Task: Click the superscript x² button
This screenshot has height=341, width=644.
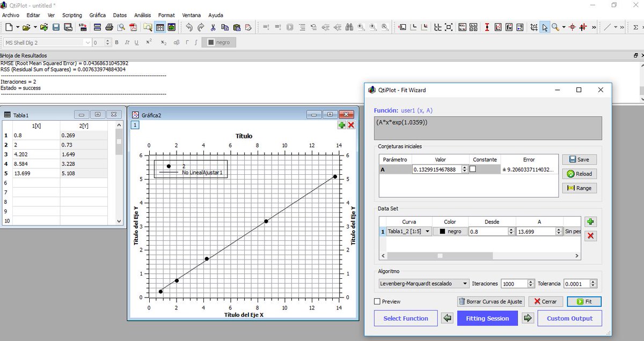Action: (x=149, y=42)
